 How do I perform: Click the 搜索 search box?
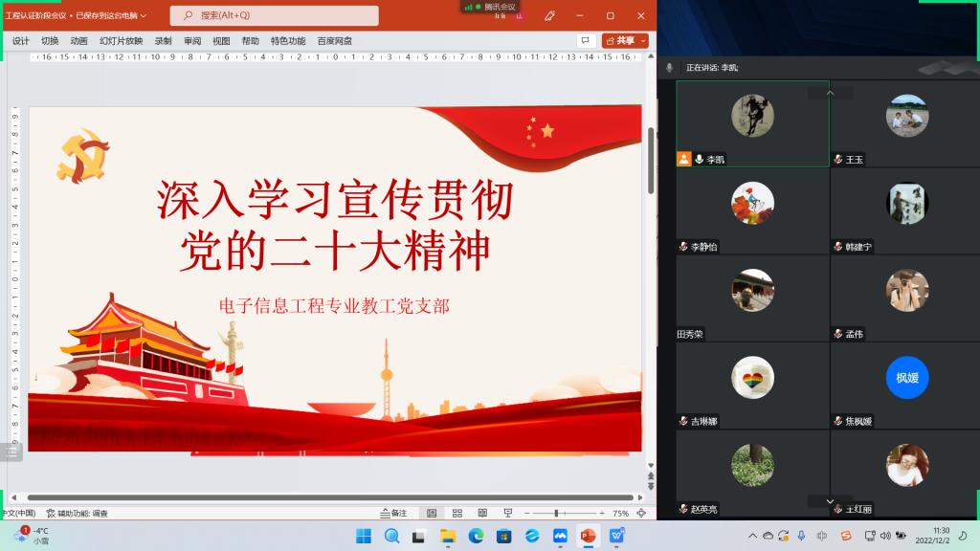click(275, 16)
